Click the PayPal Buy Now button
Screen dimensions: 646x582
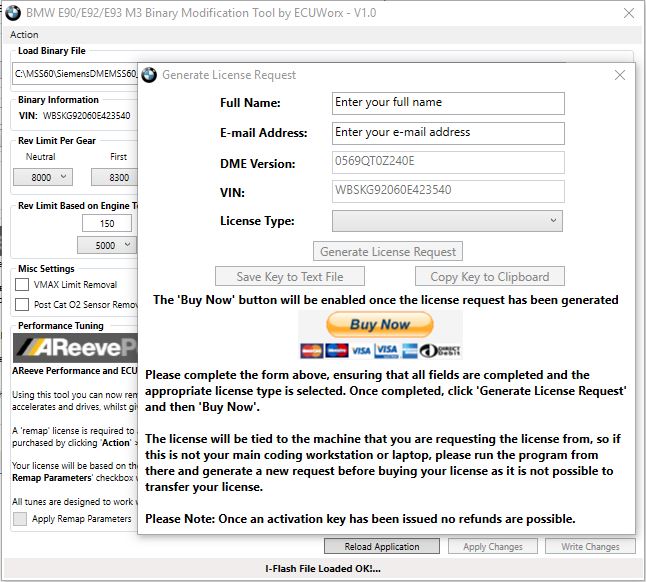click(x=380, y=325)
